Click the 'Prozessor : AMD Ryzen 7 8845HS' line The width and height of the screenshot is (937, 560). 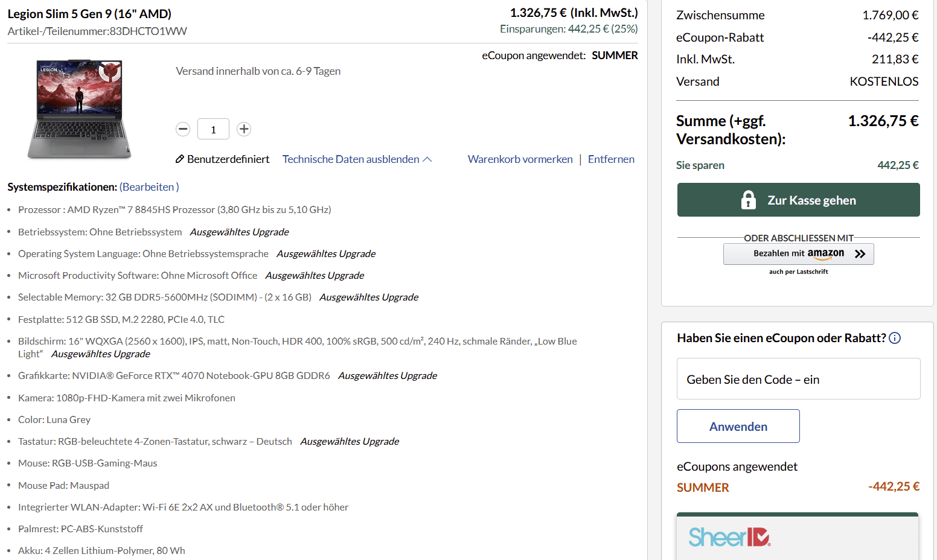tap(174, 210)
